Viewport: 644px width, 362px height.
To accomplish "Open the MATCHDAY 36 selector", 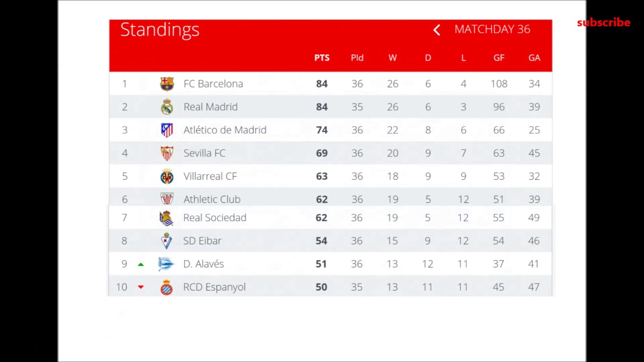I will click(492, 29).
